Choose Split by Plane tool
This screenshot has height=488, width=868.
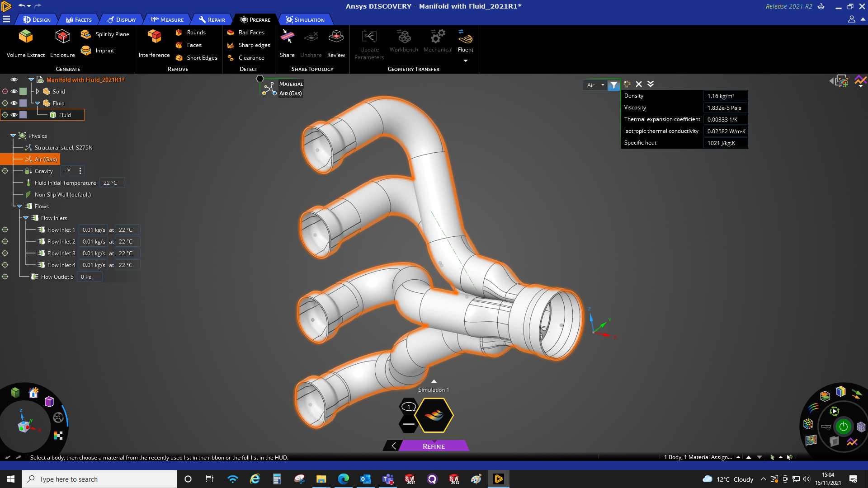(105, 34)
